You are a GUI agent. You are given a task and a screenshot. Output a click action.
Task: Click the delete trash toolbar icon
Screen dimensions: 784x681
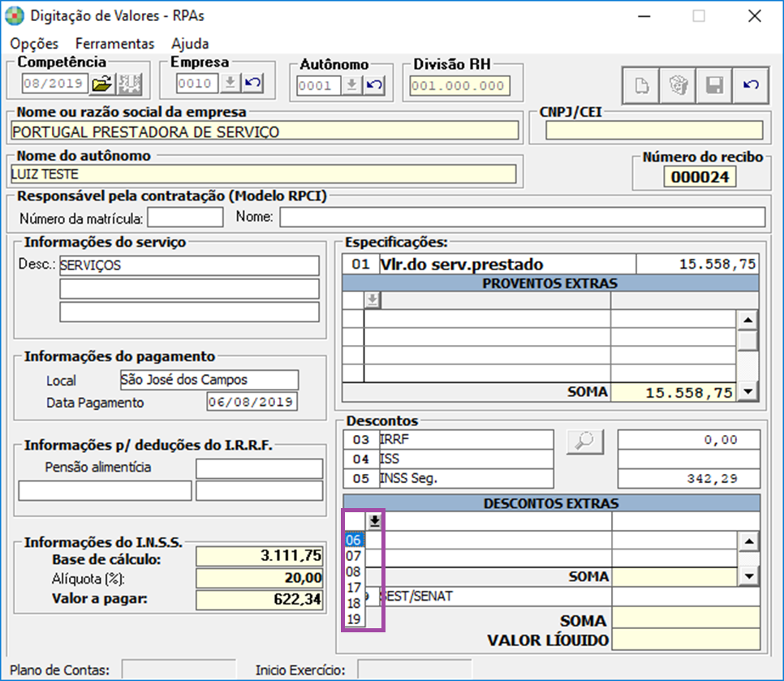click(x=678, y=85)
